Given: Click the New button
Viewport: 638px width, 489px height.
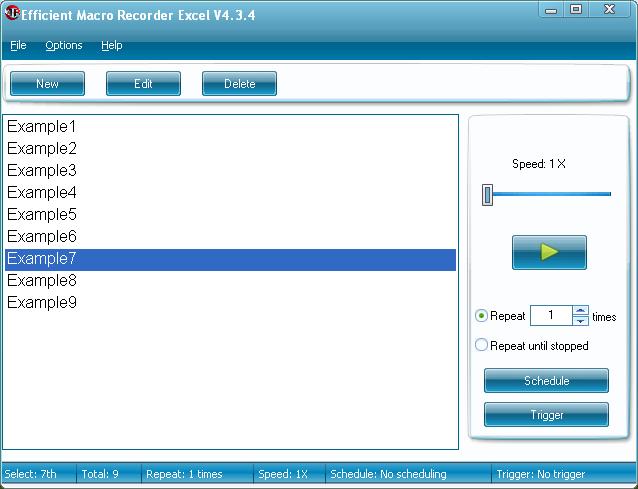Looking at the screenshot, I should (47, 84).
